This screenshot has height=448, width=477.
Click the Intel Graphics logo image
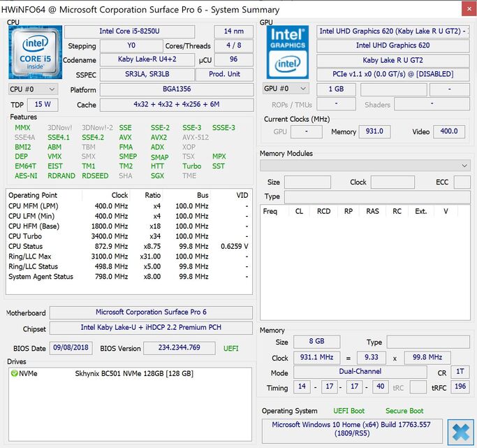click(x=287, y=52)
